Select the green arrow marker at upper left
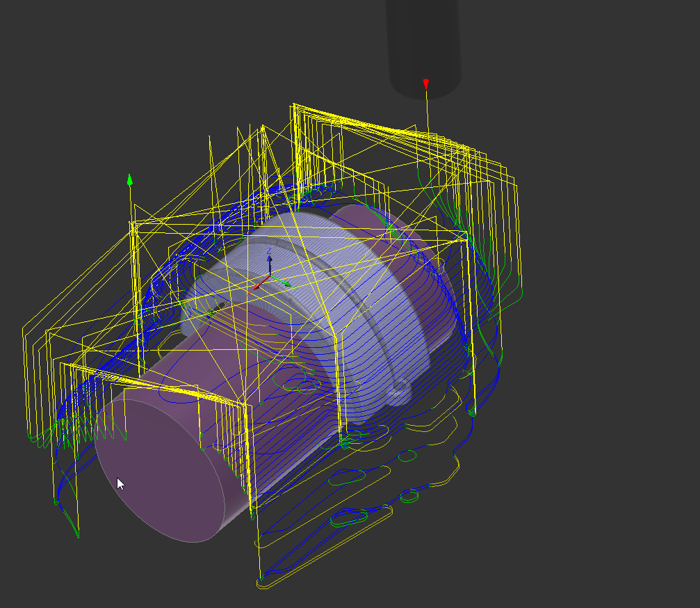 click(x=130, y=181)
